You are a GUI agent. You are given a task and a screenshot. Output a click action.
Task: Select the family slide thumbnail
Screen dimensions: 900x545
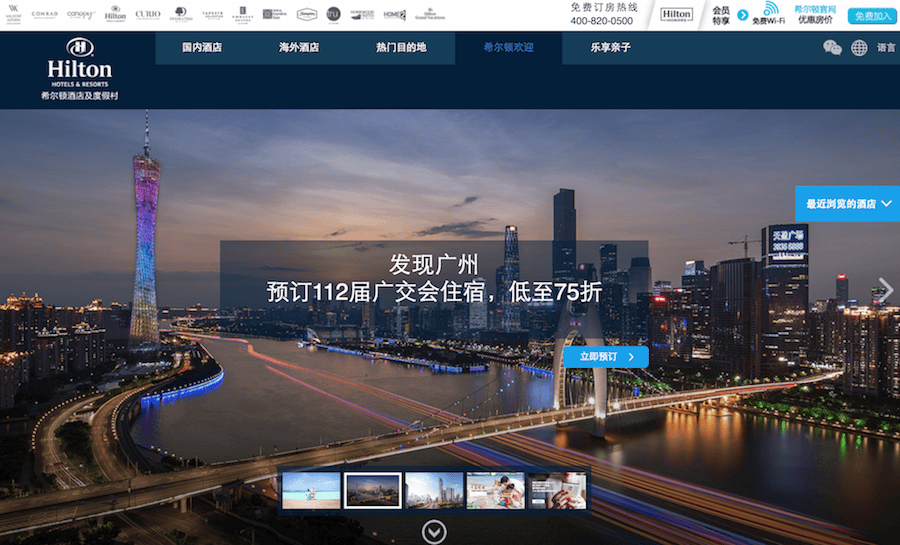coord(495,490)
